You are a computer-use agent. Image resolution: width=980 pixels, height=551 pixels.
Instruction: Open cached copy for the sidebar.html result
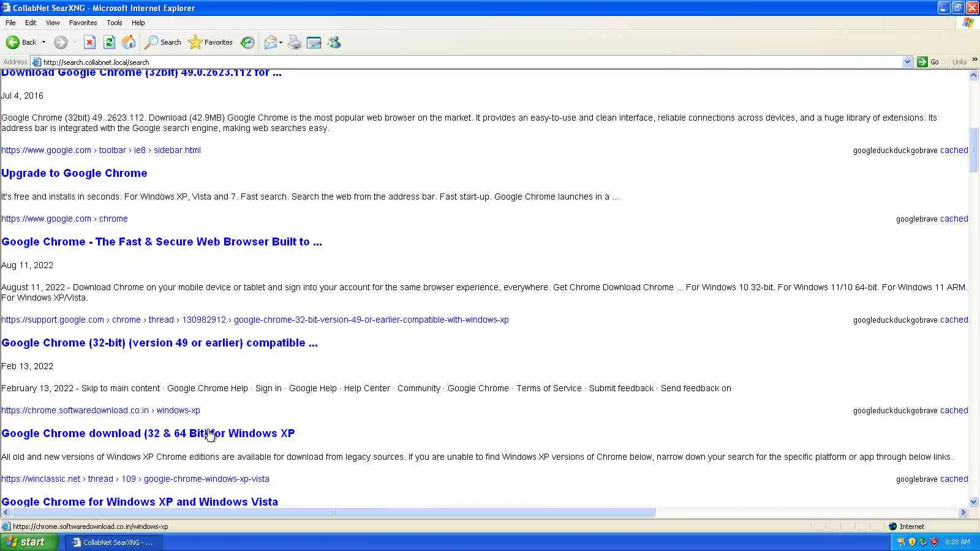(954, 150)
